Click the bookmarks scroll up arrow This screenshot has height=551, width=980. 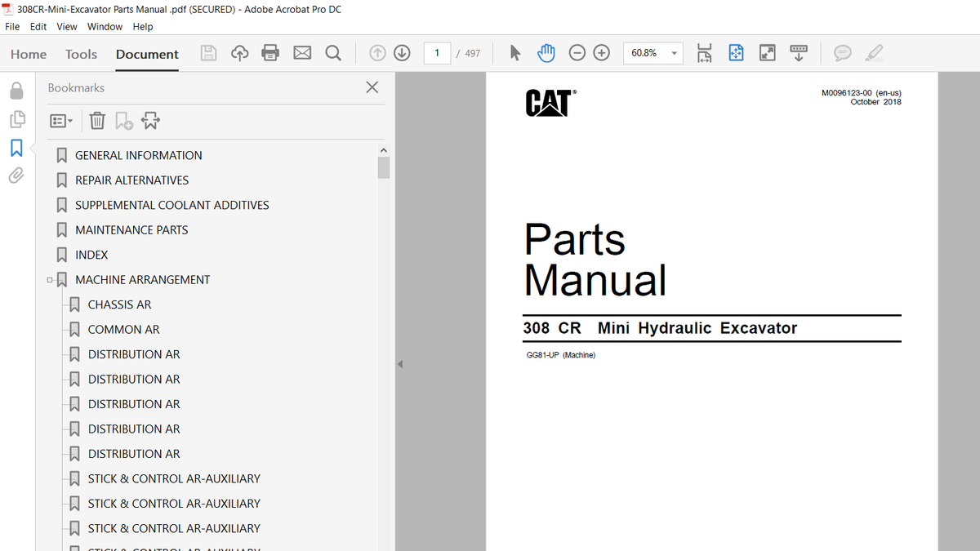pyautogui.click(x=384, y=150)
